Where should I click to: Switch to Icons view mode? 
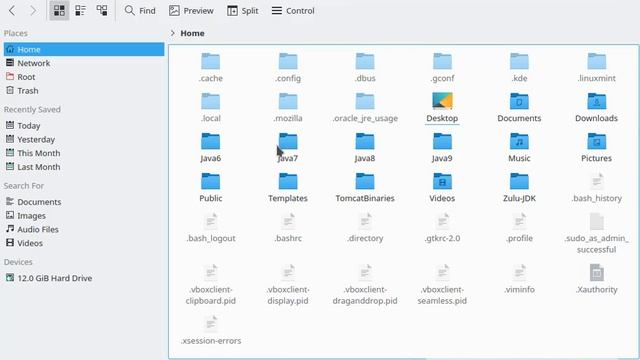click(x=59, y=11)
